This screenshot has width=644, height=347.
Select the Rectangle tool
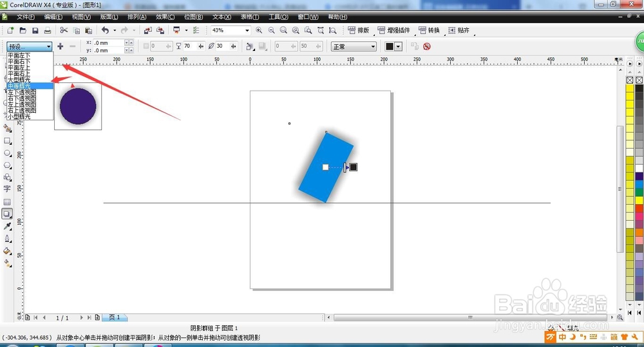tap(7, 141)
